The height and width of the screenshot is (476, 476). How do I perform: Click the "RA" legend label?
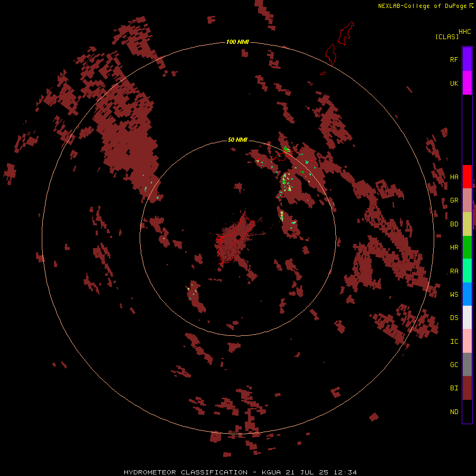[454, 271]
